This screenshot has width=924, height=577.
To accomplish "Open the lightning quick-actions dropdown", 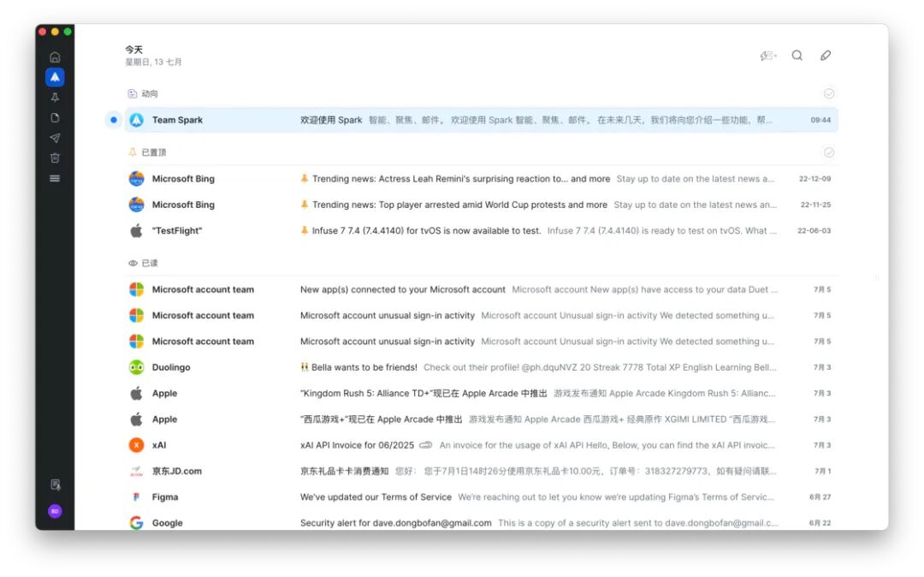I will coord(767,56).
